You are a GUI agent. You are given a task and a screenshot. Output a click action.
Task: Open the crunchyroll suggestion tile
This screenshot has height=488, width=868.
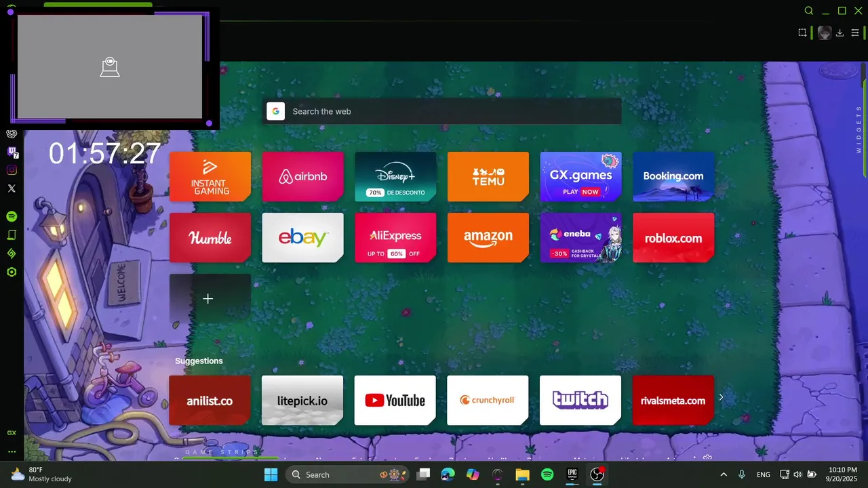[488, 401]
